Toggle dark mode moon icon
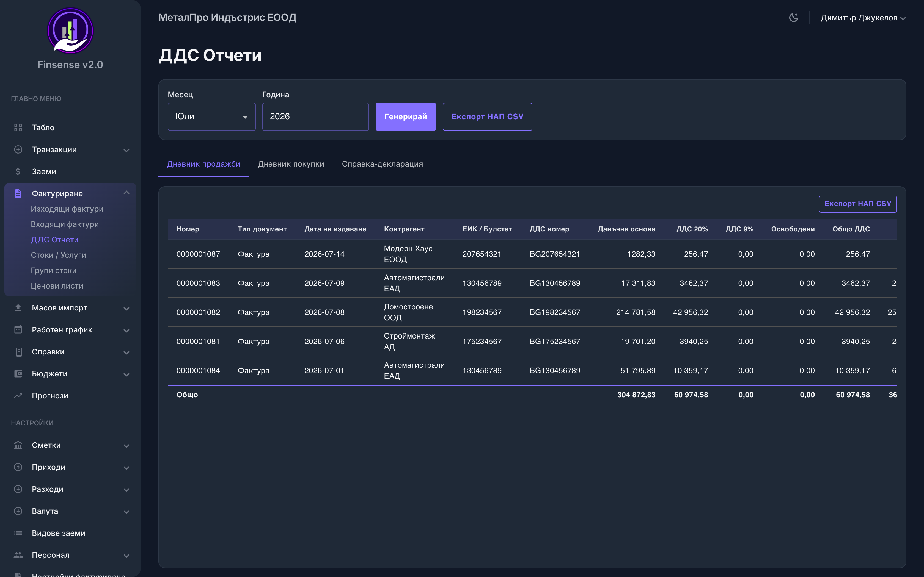Viewport: 924px width, 577px height. [793, 18]
